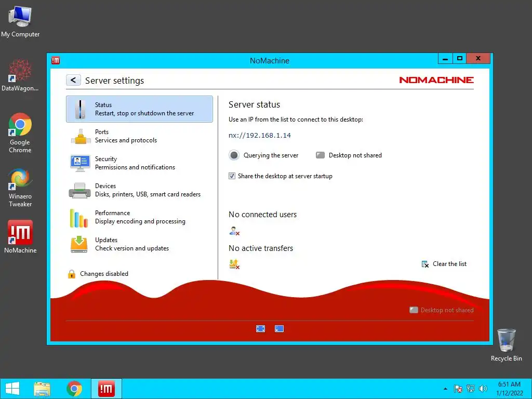Click the Action Center flag tray icon

458,389
